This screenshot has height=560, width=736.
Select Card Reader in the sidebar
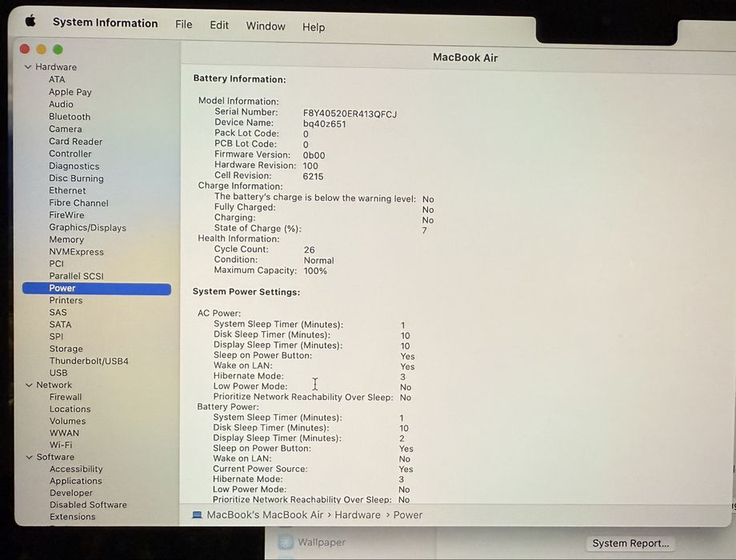point(75,142)
